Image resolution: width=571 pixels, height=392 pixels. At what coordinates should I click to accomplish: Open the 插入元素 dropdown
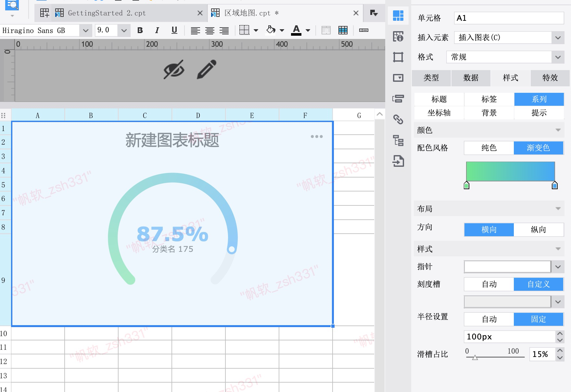tap(509, 38)
